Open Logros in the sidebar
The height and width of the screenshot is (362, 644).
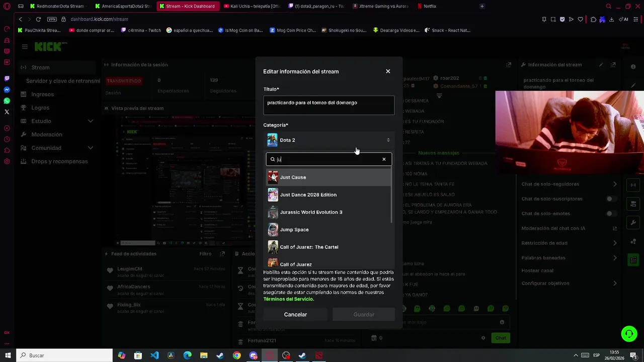[40, 108]
